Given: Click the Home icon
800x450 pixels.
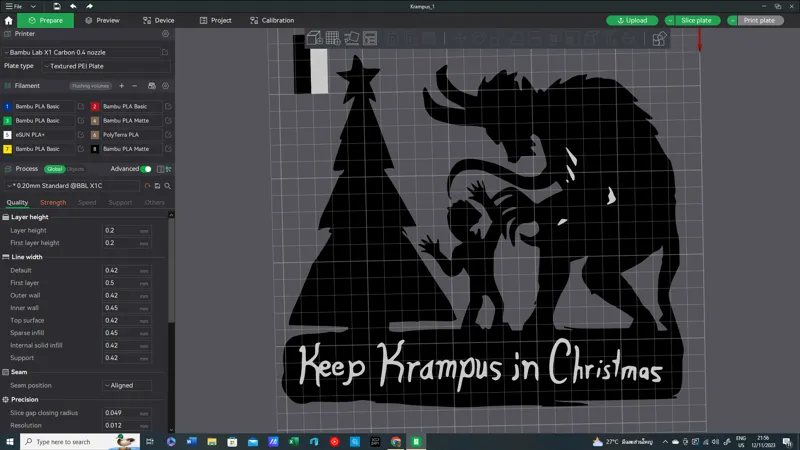Looking at the screenshot, I should coord(8,20).
